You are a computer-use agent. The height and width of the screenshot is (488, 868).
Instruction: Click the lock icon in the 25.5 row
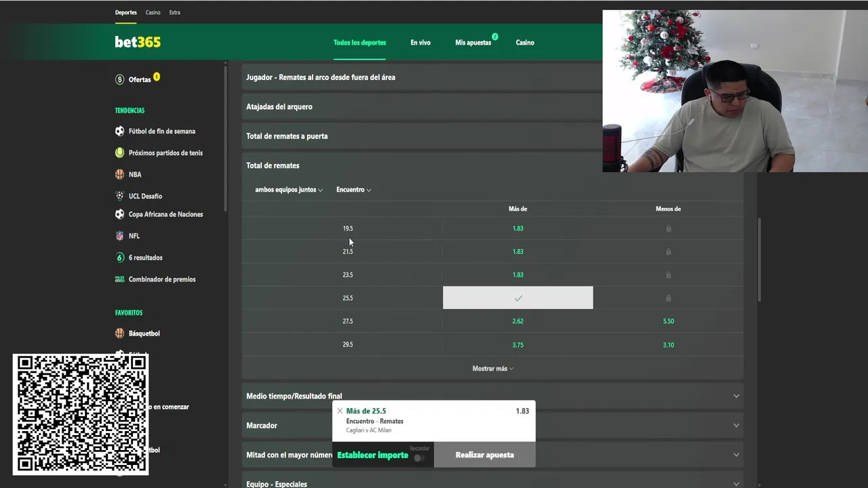tap(668, 298)
